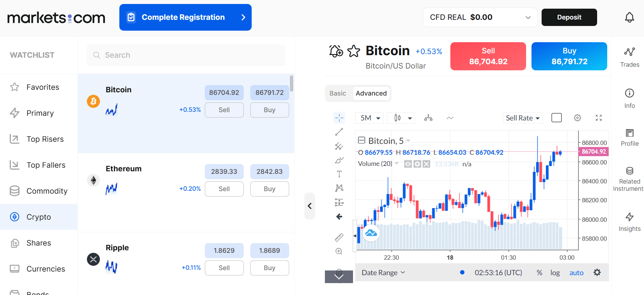Screen dimensions: 644x295
Task: Open the Trades panel
Action: pyautogui.click(x=629, y=57)
